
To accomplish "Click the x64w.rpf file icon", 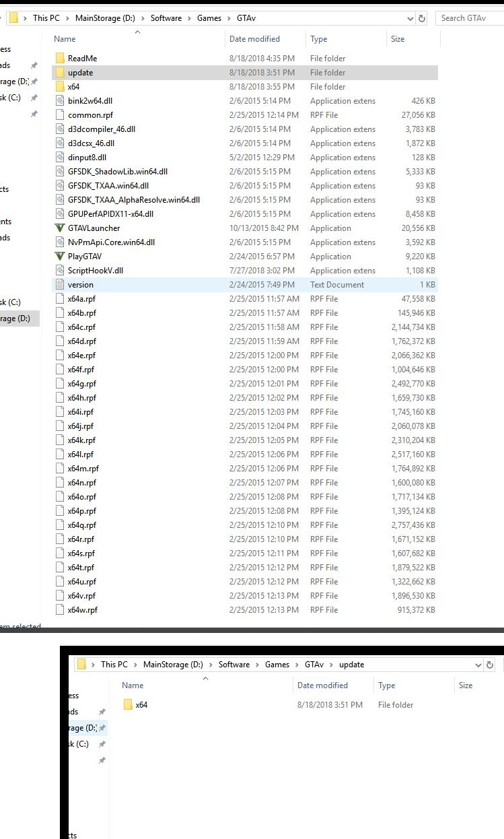I will (x=60, y=610).
